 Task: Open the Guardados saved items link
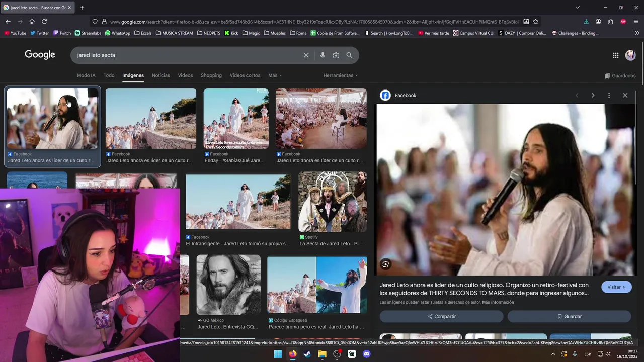coord(620,76)
